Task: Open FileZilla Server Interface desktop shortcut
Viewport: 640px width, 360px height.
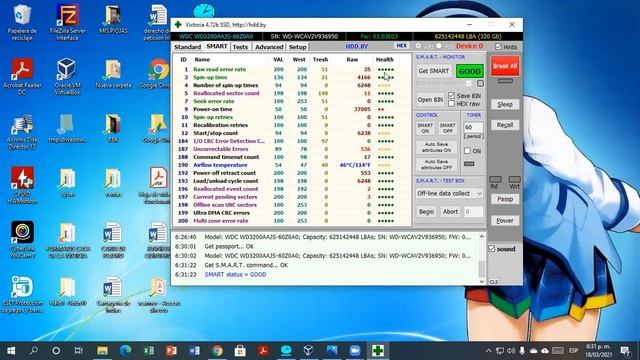Action: [x=67, y=22]
